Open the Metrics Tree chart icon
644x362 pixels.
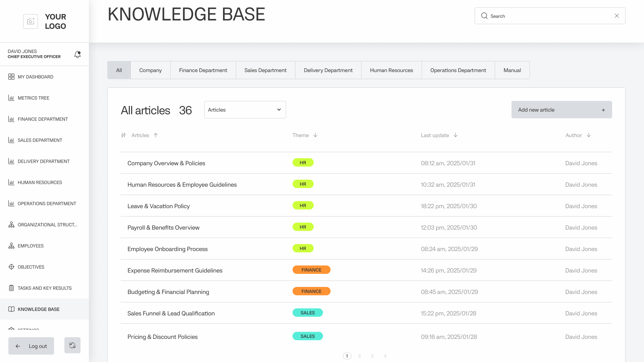coord(11,98)
